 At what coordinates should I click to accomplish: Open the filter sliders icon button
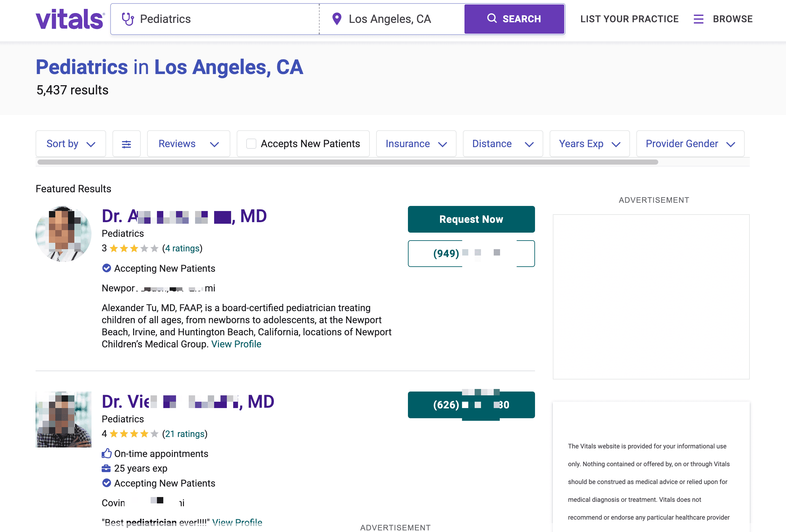126,144
